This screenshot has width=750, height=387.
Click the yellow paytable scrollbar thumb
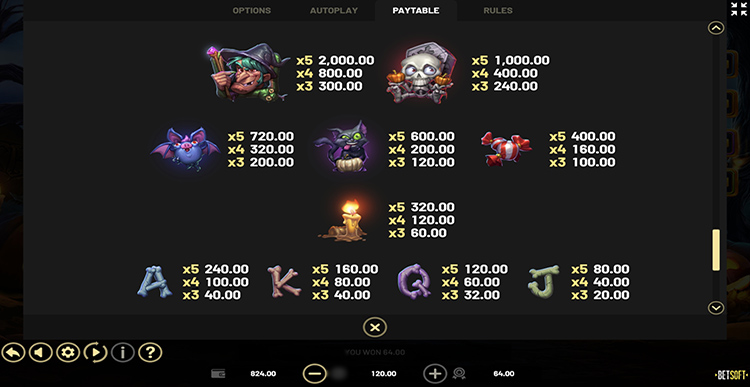point(716,250)
